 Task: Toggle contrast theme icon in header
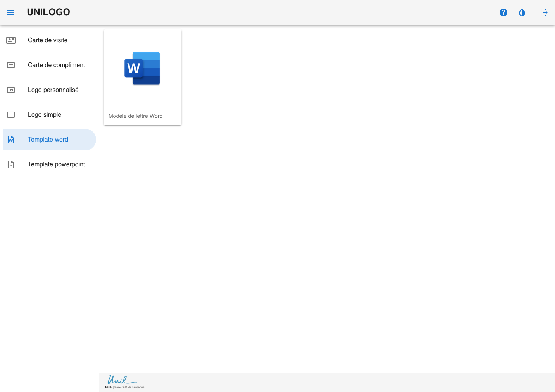point(522,12)
